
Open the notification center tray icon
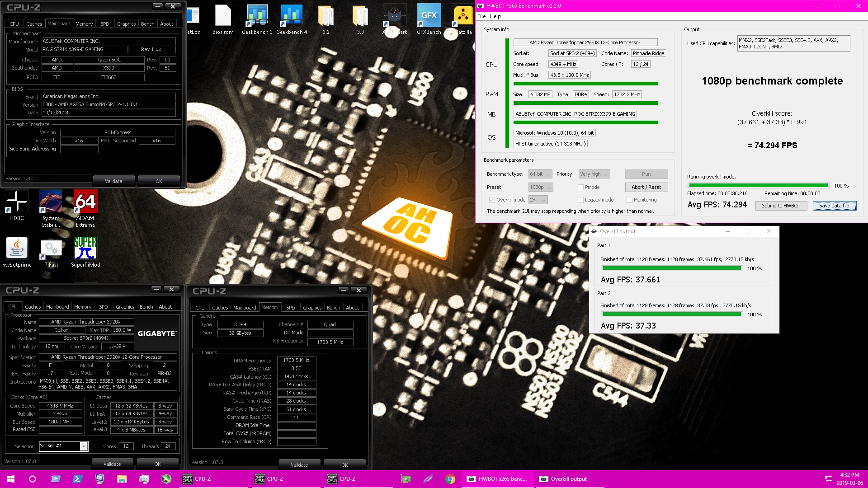click(x=828, y=479)
